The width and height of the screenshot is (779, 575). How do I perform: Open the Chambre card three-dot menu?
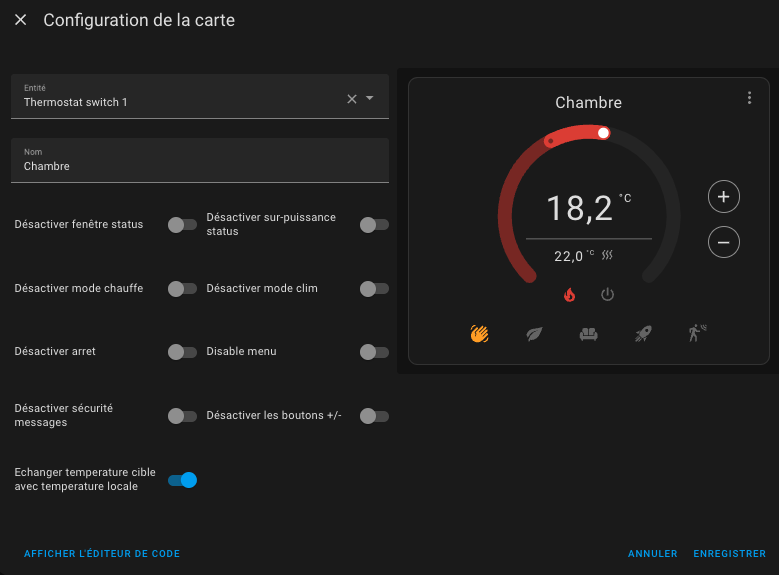749,98
